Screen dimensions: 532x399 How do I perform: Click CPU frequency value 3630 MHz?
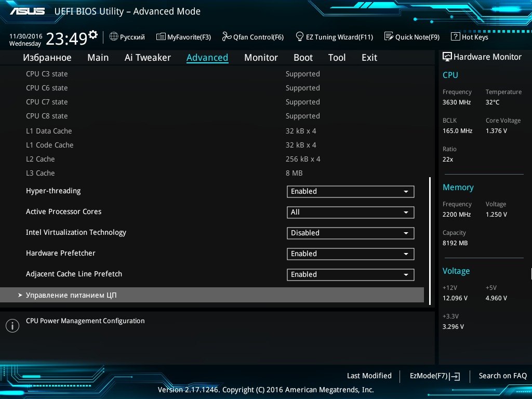(457, 102)
